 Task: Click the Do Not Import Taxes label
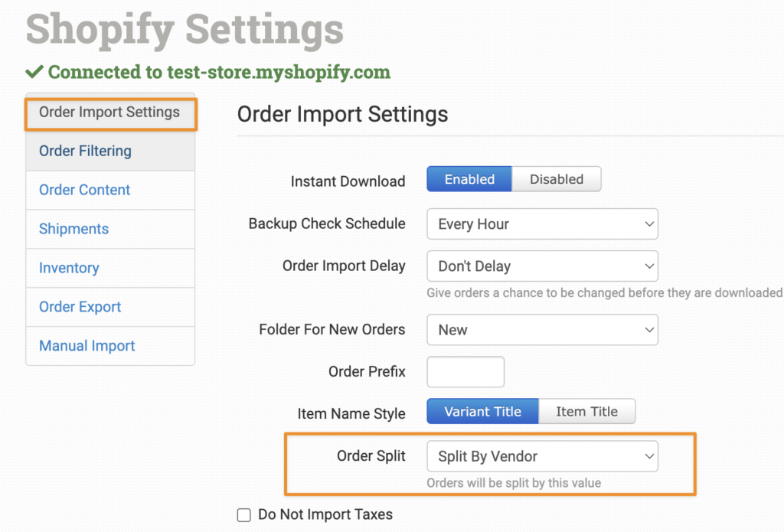[x=325, y=514]
